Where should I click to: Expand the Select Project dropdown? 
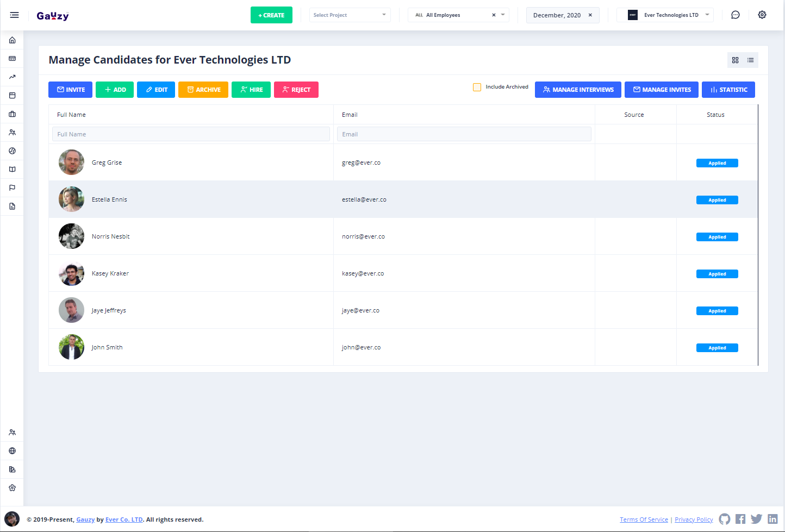coord(350,15)
